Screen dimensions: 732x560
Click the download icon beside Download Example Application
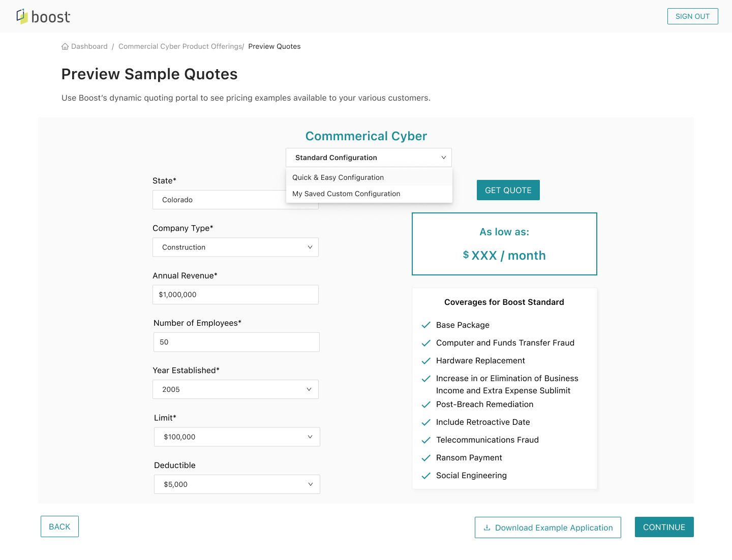click(486, 527)
